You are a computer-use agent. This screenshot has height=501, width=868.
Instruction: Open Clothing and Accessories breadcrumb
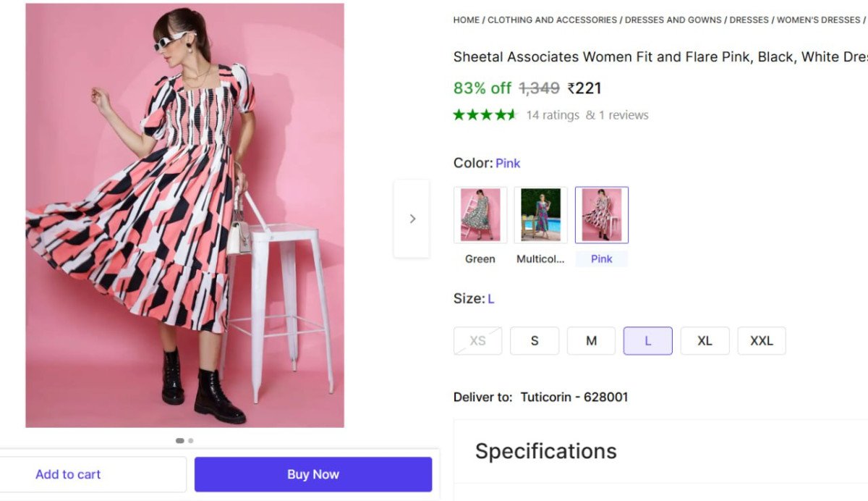tap(552, 20)
